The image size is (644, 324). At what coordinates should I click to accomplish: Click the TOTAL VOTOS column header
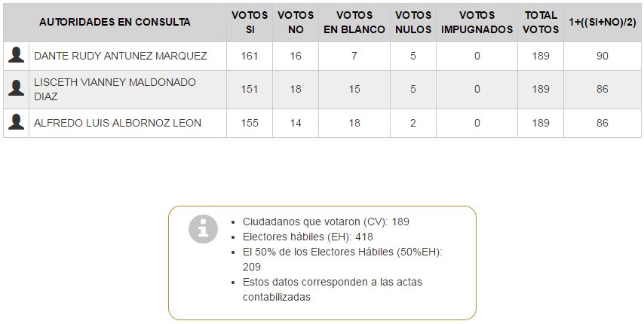click(x=541, y=22)
